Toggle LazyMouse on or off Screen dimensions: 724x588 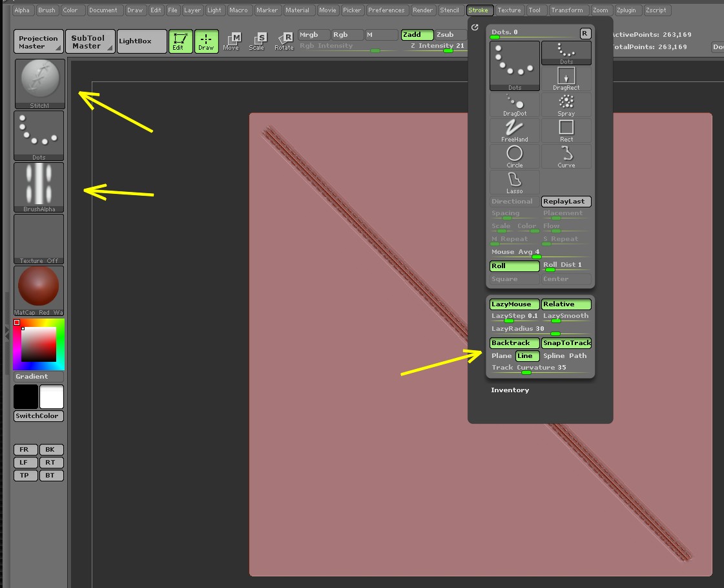tap(514, 304)
